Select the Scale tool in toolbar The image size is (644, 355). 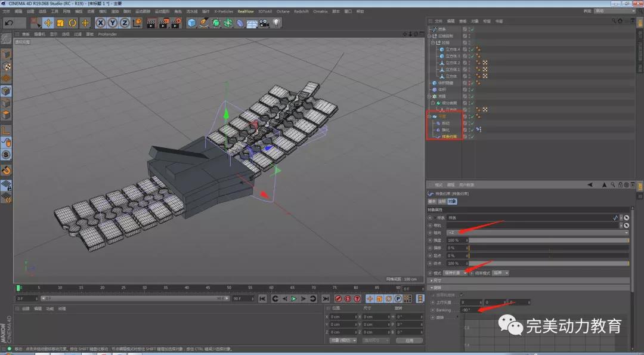60,23
